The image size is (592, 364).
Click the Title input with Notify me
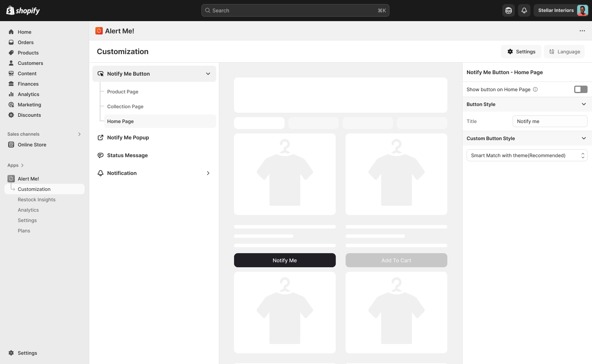point(550,121)
